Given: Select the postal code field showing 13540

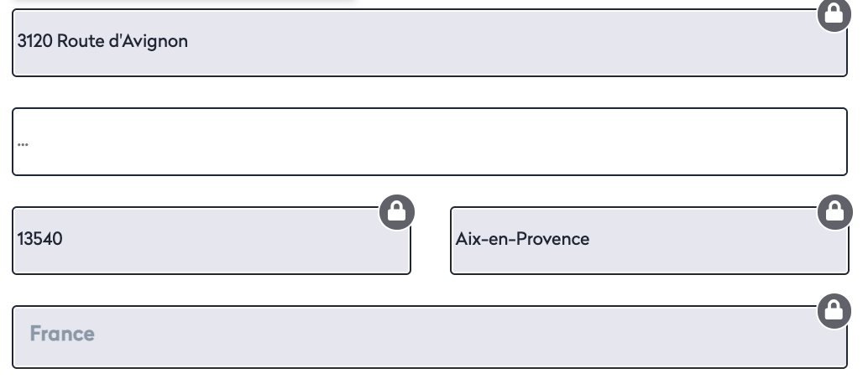Looking at the screenshot, I should [212, 240].
